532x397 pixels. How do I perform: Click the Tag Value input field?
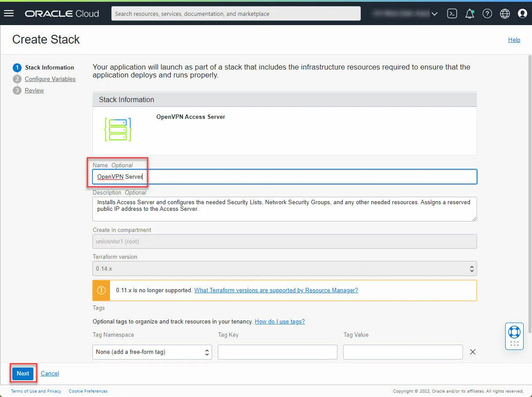[x=403, y=352]
